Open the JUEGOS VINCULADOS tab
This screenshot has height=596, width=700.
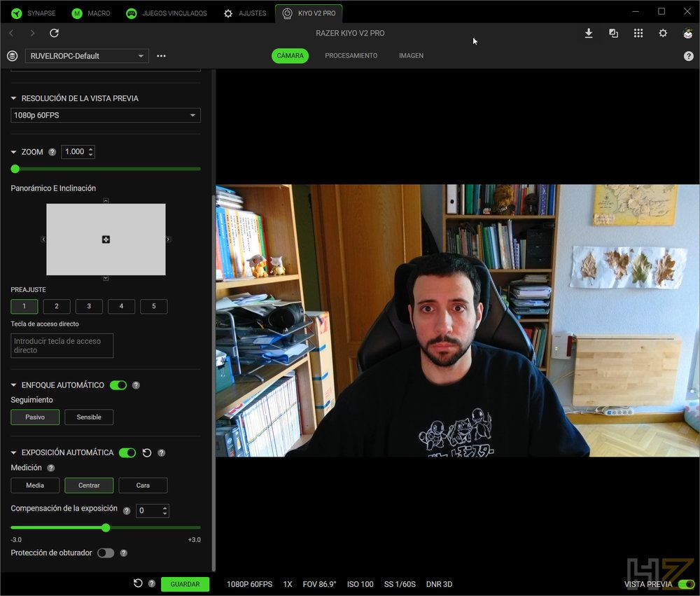pos(167,13)
